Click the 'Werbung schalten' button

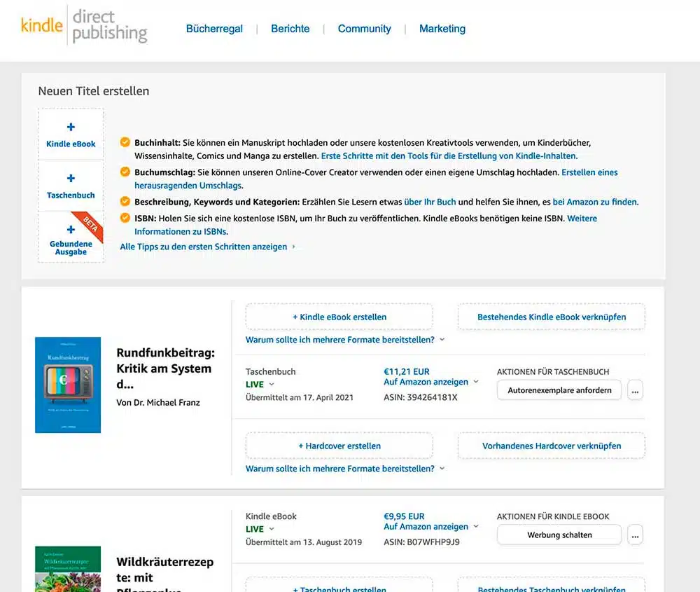click(x=559, y=535)
